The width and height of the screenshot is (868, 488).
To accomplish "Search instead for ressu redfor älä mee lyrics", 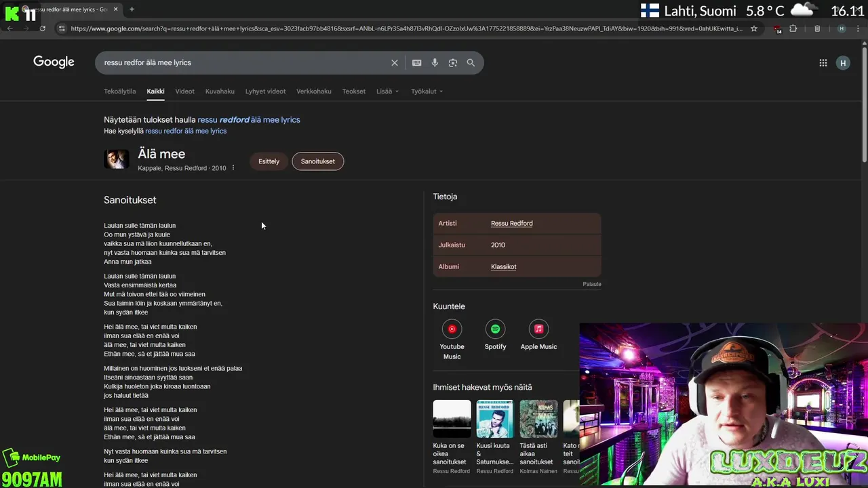I will point(186,131).
